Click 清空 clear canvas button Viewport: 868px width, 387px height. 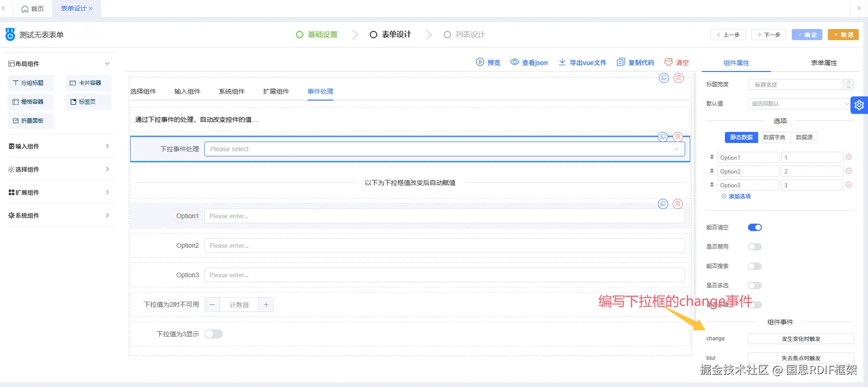point(676,62)
